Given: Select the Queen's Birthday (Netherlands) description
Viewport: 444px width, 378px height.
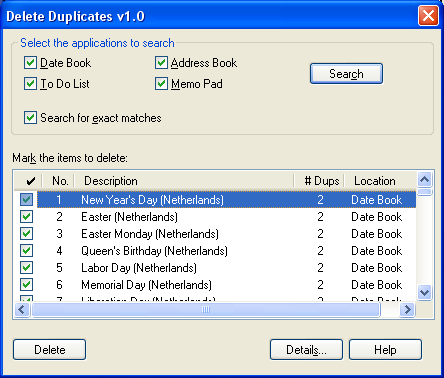Looking at the screenshot, I should (x=154, y=251).
